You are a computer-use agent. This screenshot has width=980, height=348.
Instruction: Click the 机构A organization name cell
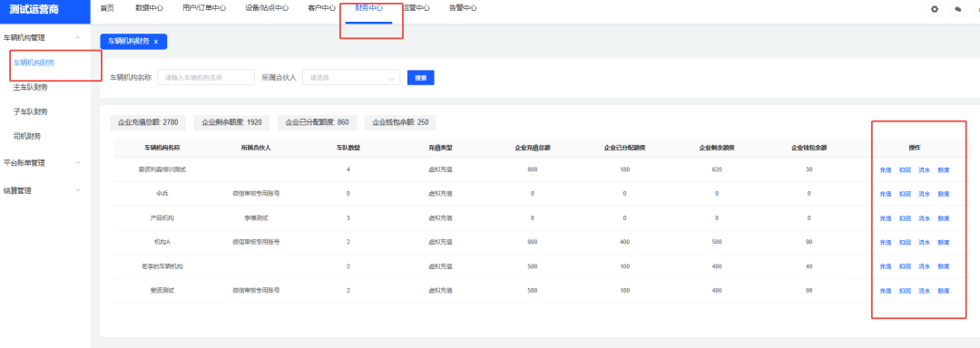[162, 243]
